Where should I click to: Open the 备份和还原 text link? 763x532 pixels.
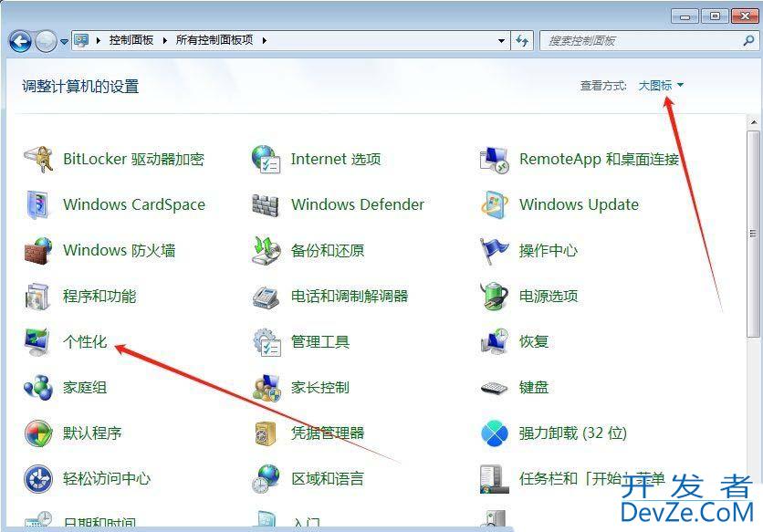point(328,250)
